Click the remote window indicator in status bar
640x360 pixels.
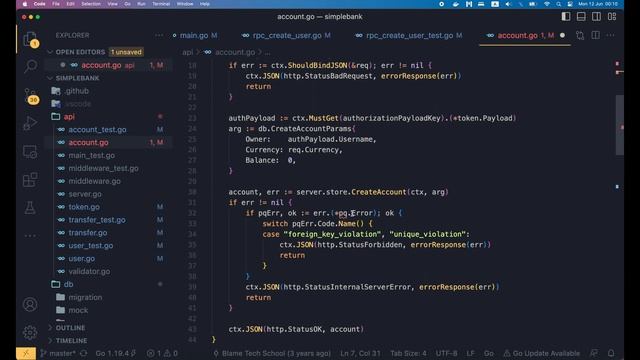point(26,353)
